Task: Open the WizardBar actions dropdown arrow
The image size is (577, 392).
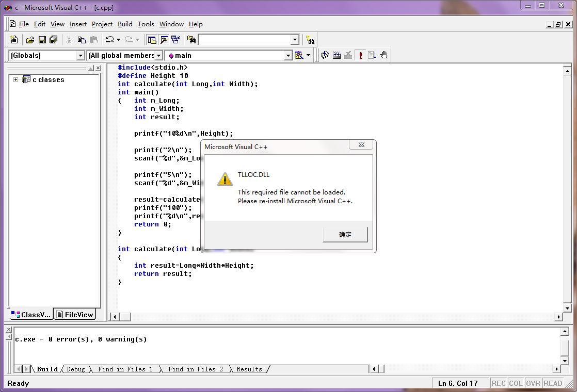Action: point(309,55)
